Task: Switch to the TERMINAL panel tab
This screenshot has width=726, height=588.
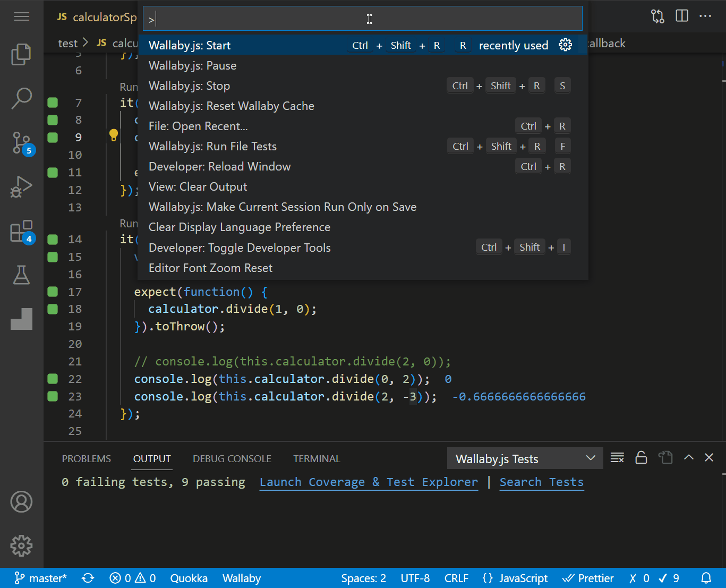Action: [317, 458]
